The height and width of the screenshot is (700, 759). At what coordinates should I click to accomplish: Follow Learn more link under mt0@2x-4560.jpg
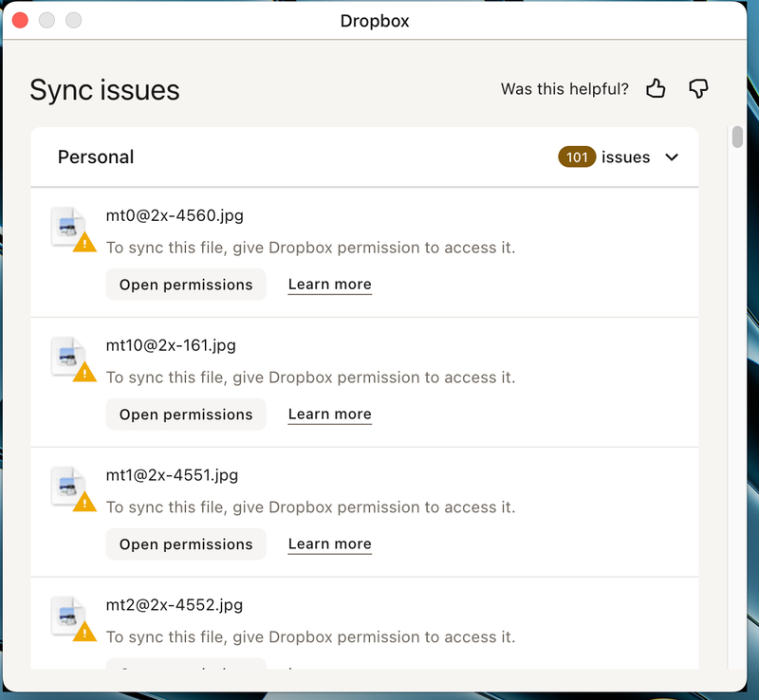click(x=329, y=285)
